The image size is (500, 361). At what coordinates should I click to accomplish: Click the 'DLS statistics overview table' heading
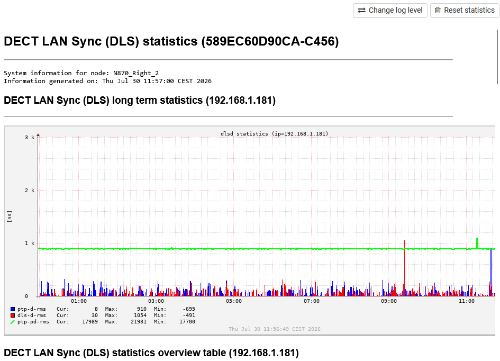pos(151,353)
